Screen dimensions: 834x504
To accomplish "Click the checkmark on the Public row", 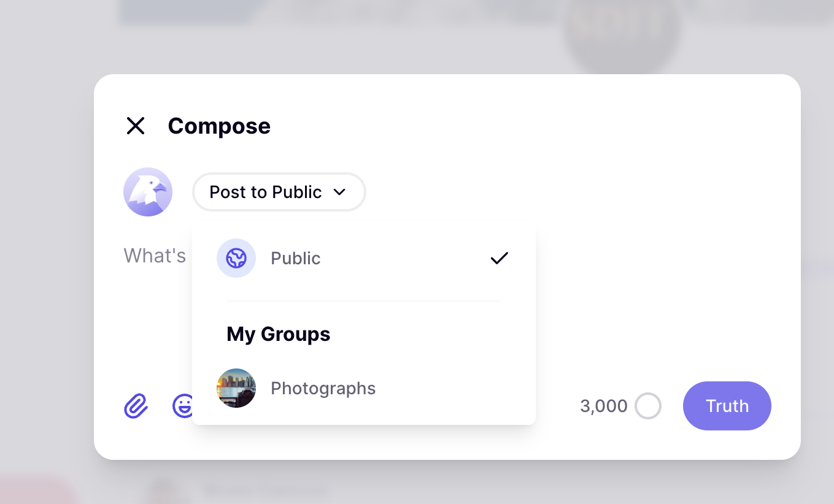I will [x=500, y=258].
